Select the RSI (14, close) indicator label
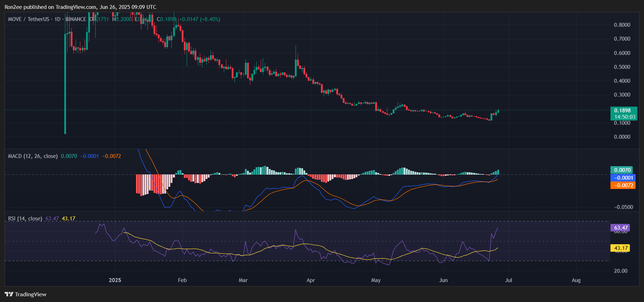This screenshot has width=644, height=302. (25, 219)
